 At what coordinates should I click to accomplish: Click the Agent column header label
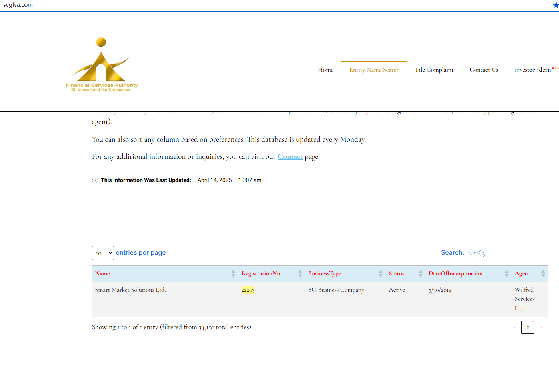(x=523, y=274)
